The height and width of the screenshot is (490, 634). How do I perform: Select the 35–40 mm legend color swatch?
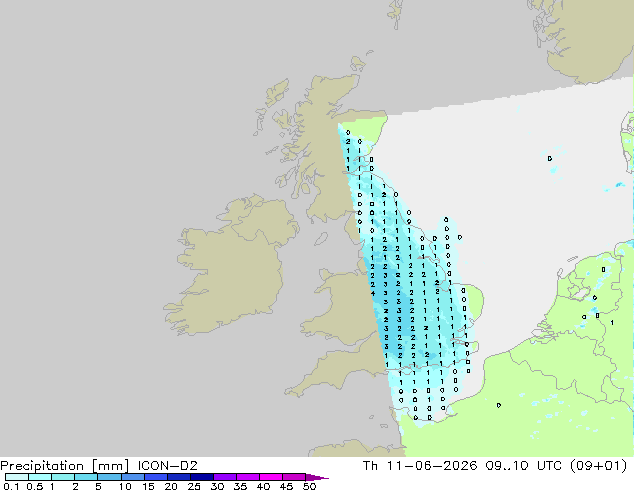pos(247,477)
